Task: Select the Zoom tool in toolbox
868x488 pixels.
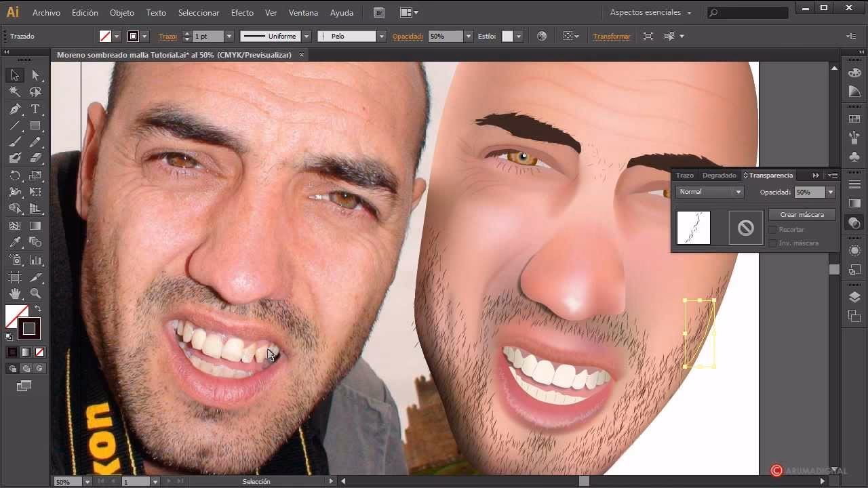Action: point(35,293)
